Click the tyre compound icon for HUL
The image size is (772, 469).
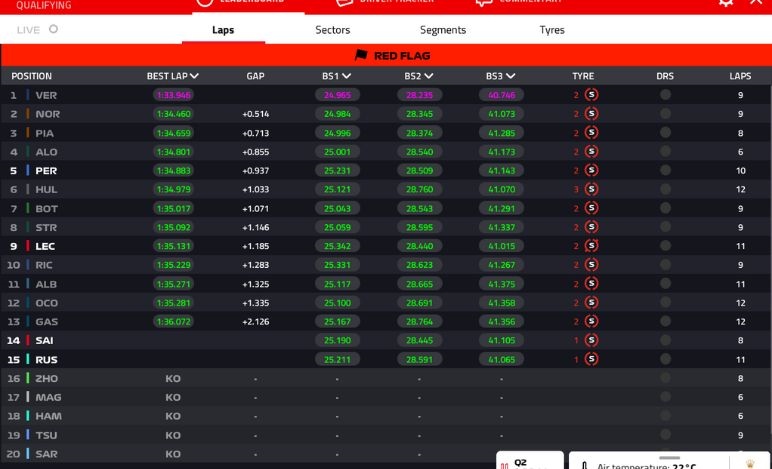591,189
